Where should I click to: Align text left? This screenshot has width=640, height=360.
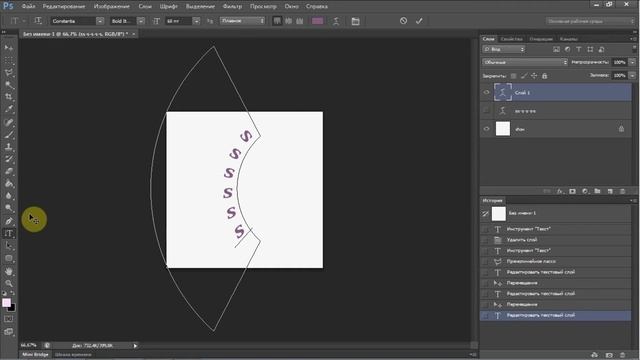tap(277, 21)
